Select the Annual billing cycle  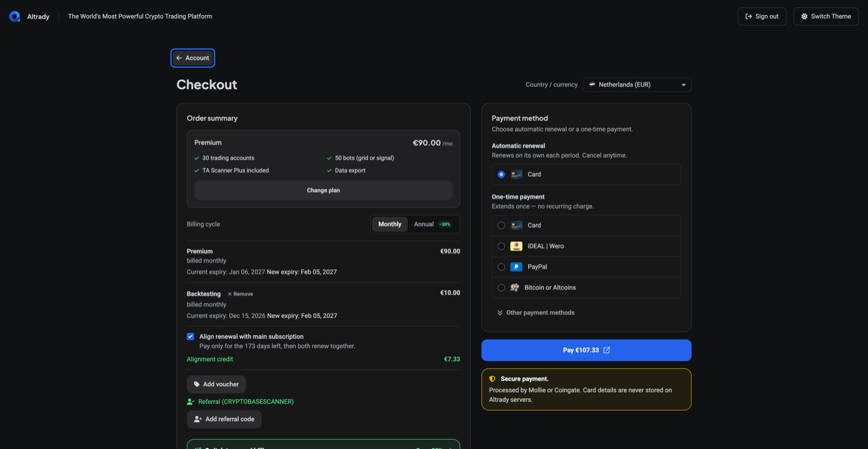[x=433, y=224]
